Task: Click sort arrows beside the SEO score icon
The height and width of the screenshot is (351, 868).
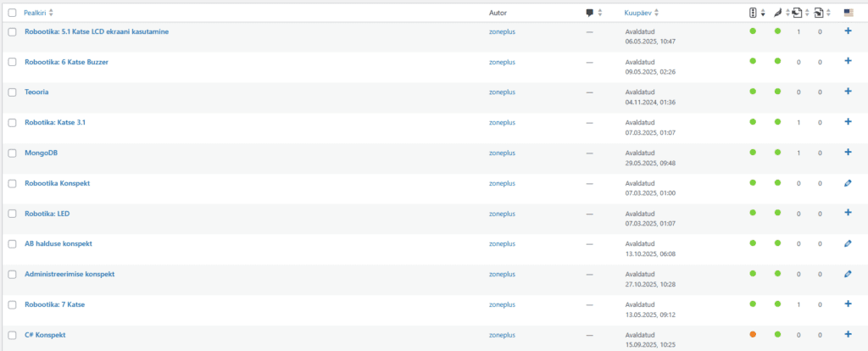Action: click(x=763, y=13)
